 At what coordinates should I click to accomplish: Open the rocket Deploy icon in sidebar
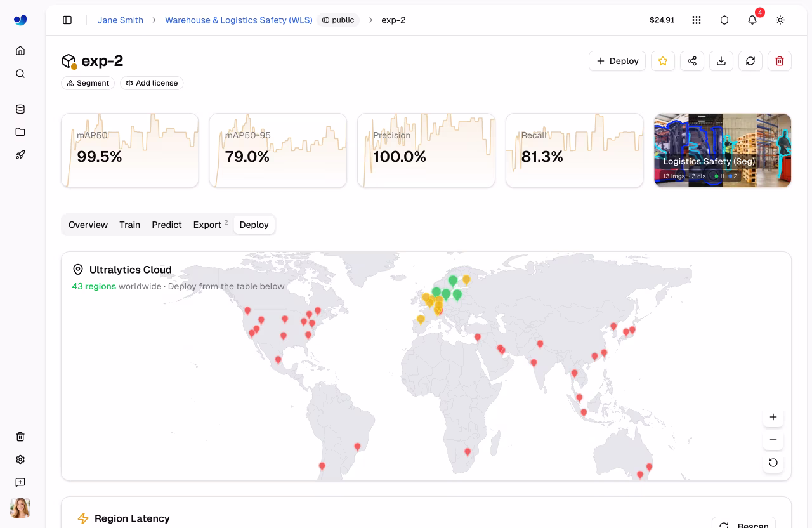pos(20,155)
